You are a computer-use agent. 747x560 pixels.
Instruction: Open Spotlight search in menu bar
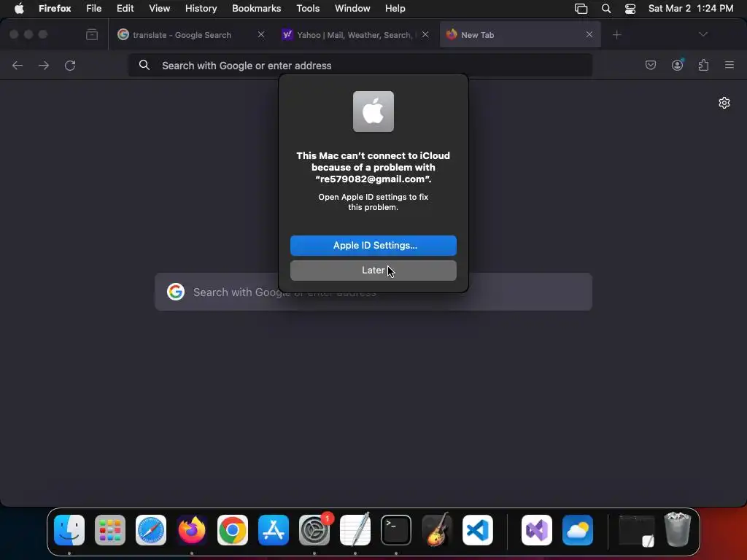(x=606, y=8)
